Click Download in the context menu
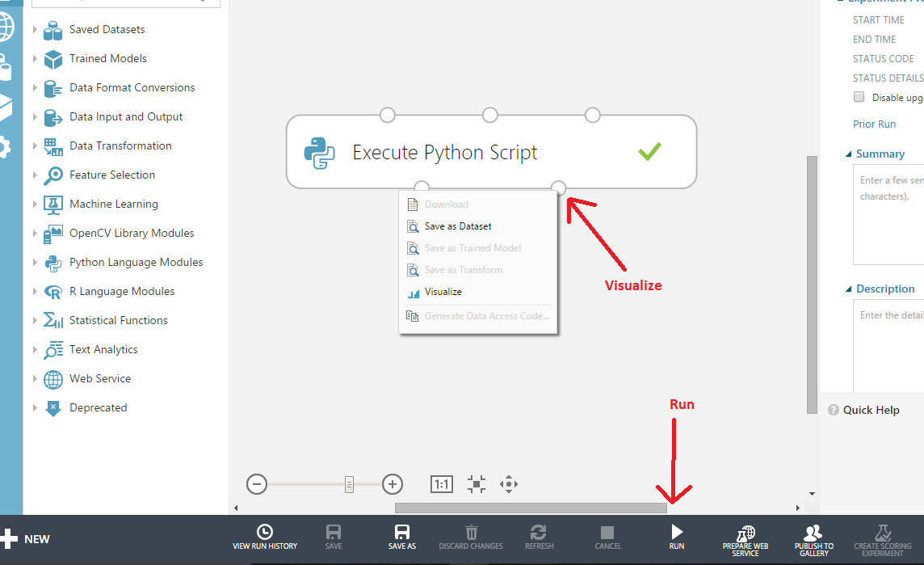 pyautogui.click(x=478, y=204)
